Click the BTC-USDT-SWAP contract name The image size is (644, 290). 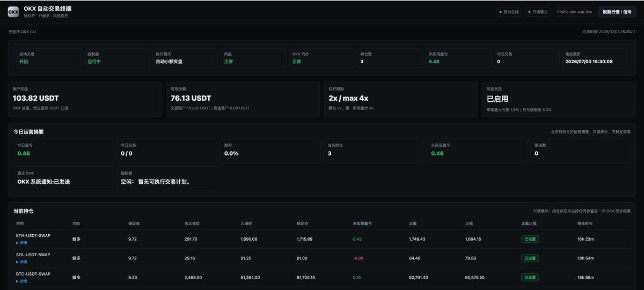point(33,274)
